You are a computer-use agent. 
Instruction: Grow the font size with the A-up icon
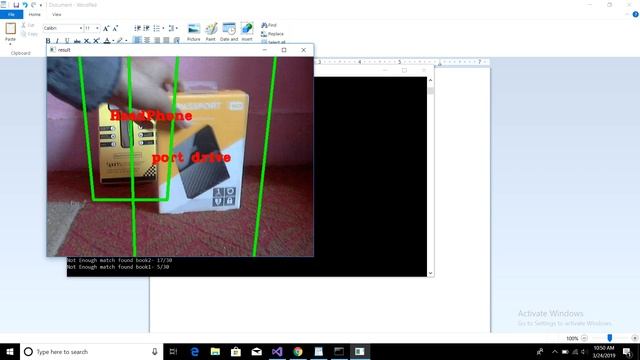106,28
